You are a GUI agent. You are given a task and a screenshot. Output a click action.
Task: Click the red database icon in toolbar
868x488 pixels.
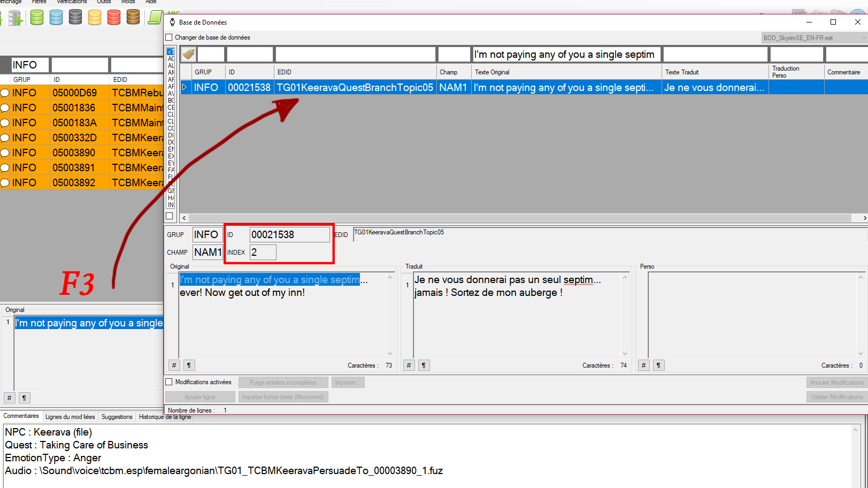click(114, 17)
